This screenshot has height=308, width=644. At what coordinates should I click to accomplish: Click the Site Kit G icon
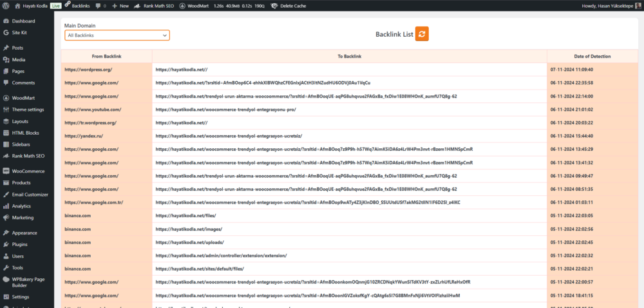(x=6, y=32)
